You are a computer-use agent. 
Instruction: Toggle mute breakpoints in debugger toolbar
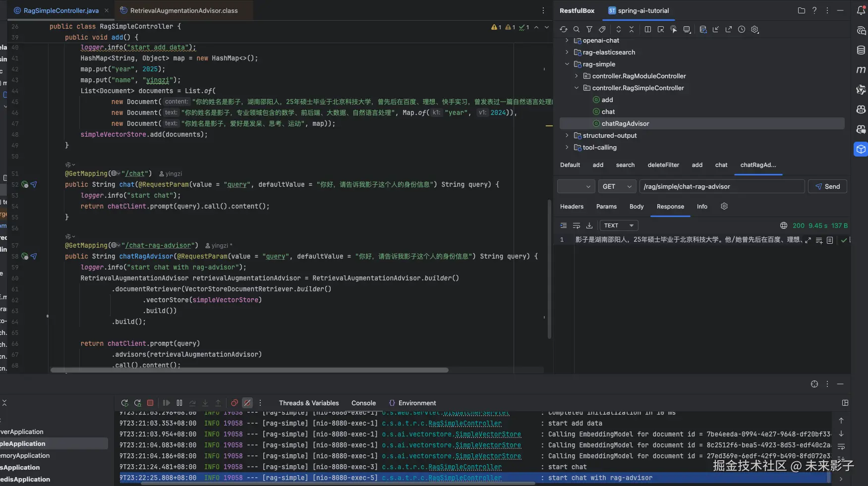247,403
